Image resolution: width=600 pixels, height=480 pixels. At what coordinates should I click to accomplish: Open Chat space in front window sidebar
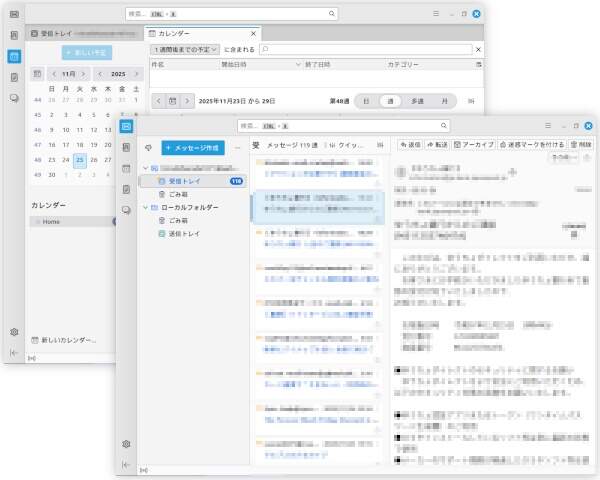[x=126, y=210]
